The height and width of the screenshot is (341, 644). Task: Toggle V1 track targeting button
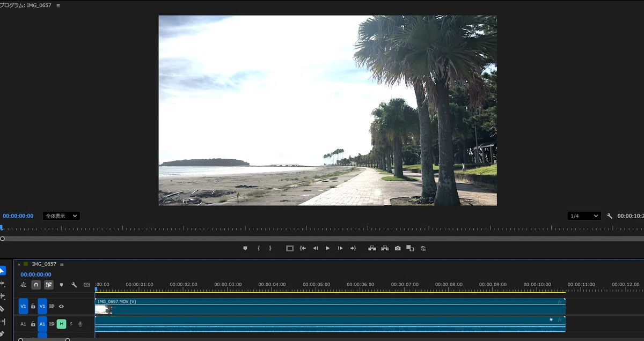coord(42,306)
